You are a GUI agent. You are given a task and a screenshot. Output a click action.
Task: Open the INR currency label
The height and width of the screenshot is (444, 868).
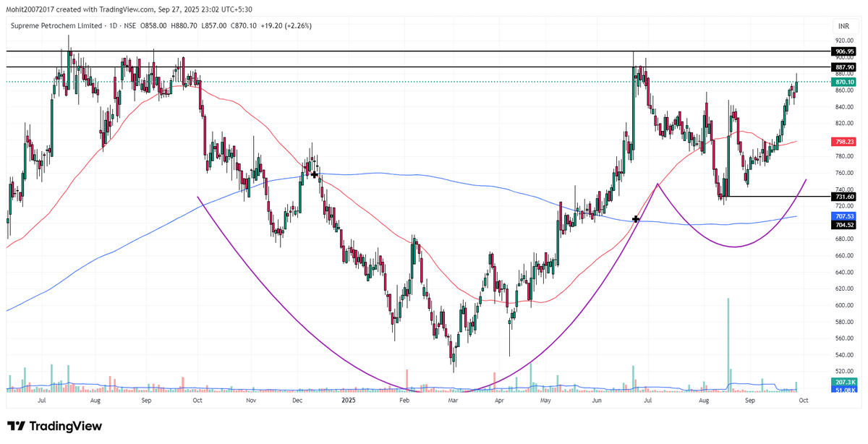point(842,25)
